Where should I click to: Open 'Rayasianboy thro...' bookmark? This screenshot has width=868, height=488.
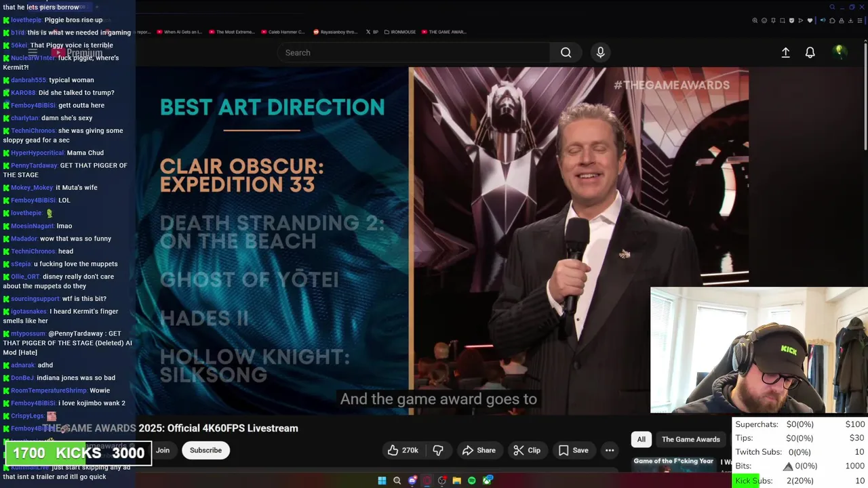click(336, 32)
